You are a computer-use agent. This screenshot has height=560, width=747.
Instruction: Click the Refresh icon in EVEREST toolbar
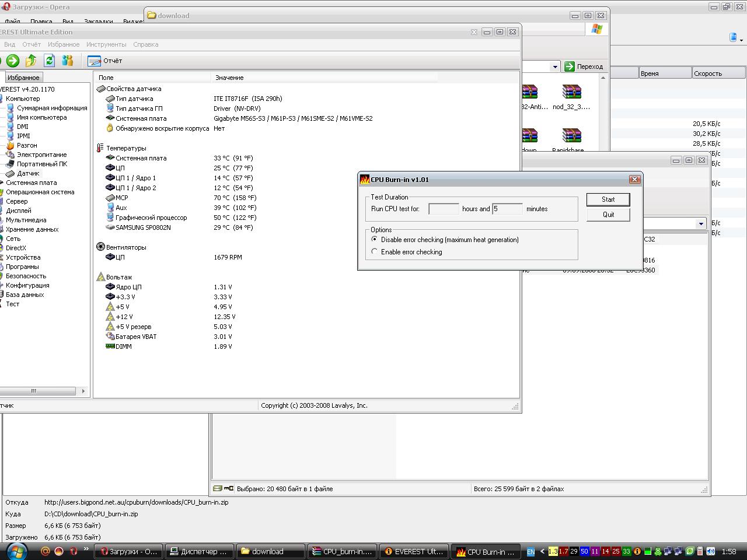tap(50, 61)
